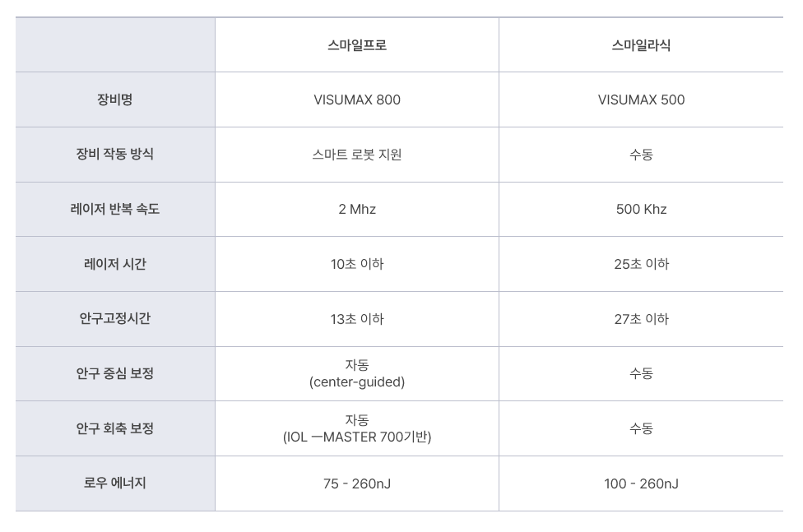Select the 레이저 시간 row label
This screenshot has width=803, height=532.
pyautogui.click(x=115, y=264)
